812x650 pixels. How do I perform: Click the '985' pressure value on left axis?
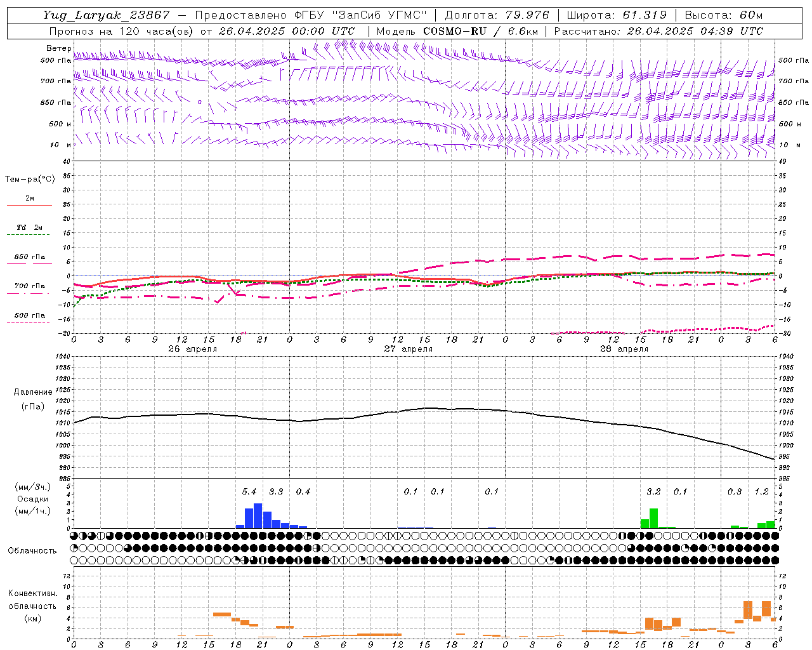click(65, 478)
